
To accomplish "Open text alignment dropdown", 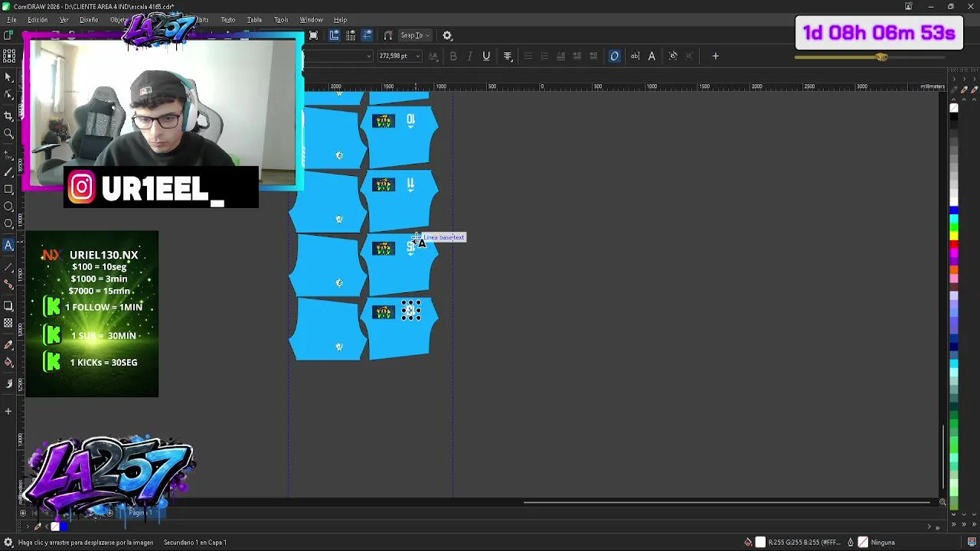I will 507,56.
